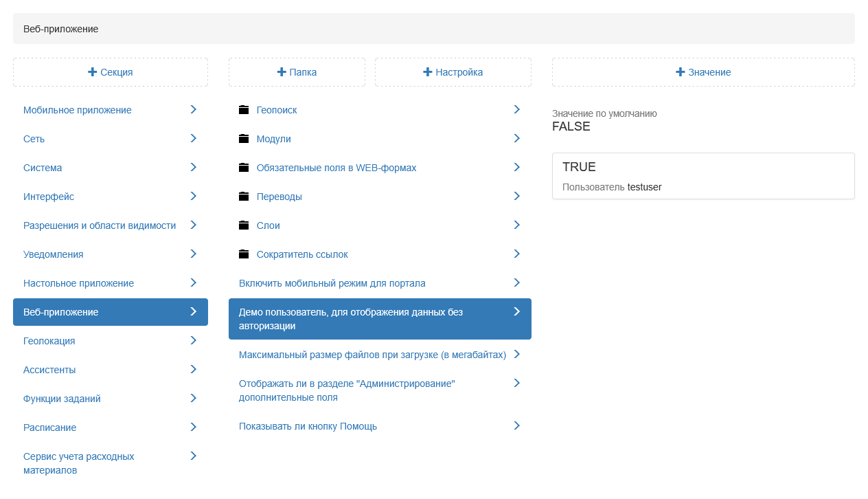Open Включить мобильный режим для портала setting
Viewport: 868px width, 499px height.
click(x=332, y=283)
